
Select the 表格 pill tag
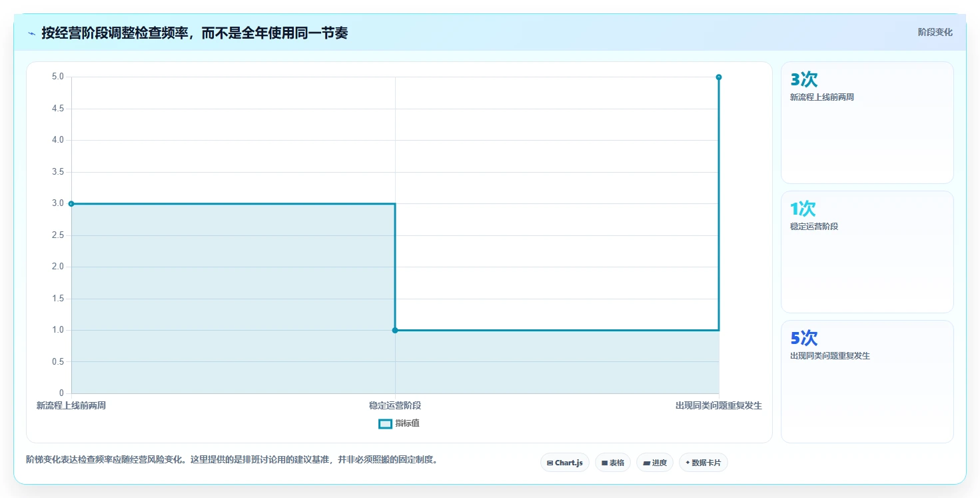coord(613,463)
